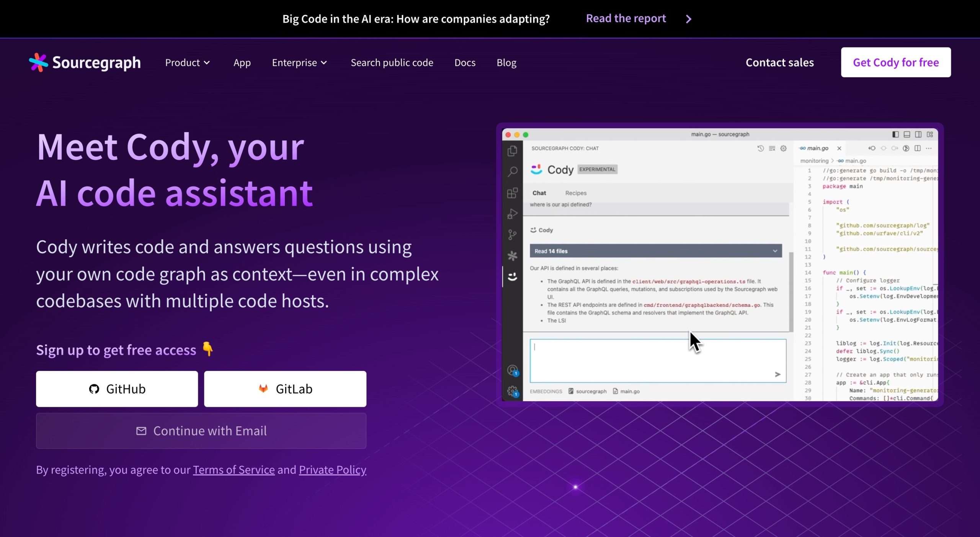Open Cody chat history icon
The width and height of the screenshot is (980, 537).
[x=760, y=149]
